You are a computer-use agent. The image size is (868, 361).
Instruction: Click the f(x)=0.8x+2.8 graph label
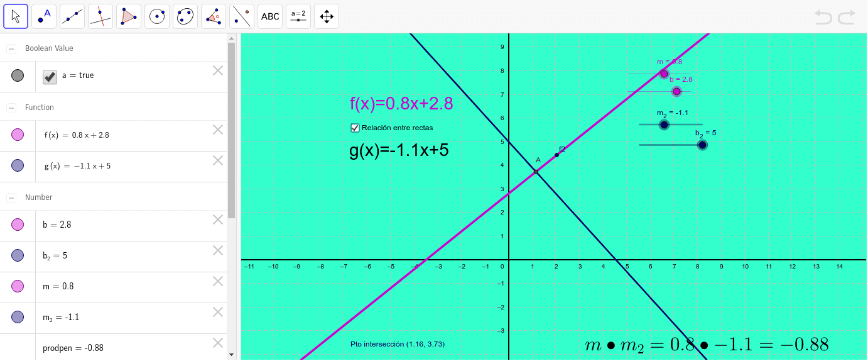click(x=401, y=104)
